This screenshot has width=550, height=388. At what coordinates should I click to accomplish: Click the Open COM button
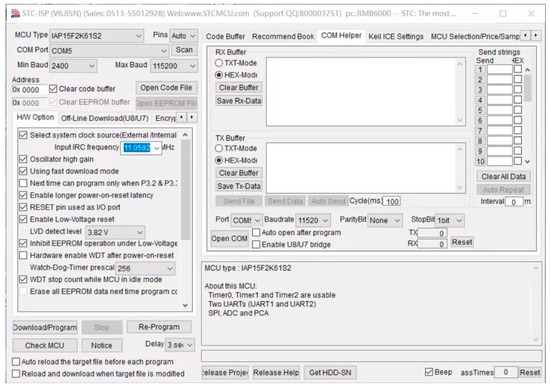pos(229,239)
